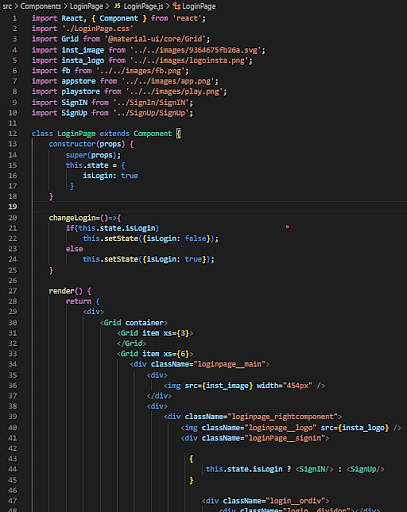Click the render method name
The height and width of the screenshot is (512, 407).
61,291
